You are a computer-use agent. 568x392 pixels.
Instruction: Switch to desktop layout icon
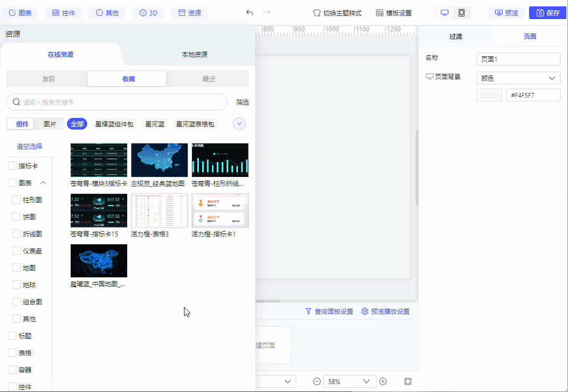pos(445,13)
